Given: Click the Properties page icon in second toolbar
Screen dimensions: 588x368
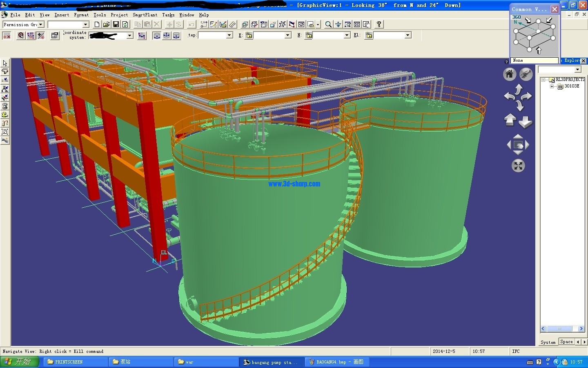Looking at the screenshot, I should click(55, 36).
